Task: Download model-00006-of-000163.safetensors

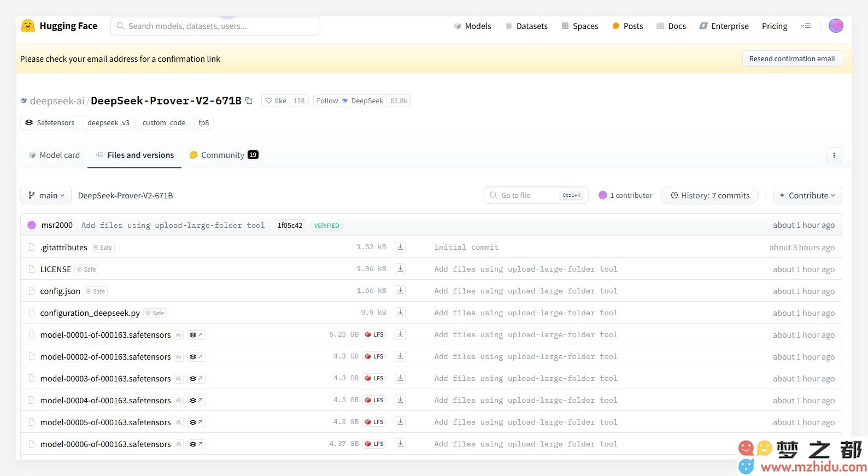Action: coord(400,444)
